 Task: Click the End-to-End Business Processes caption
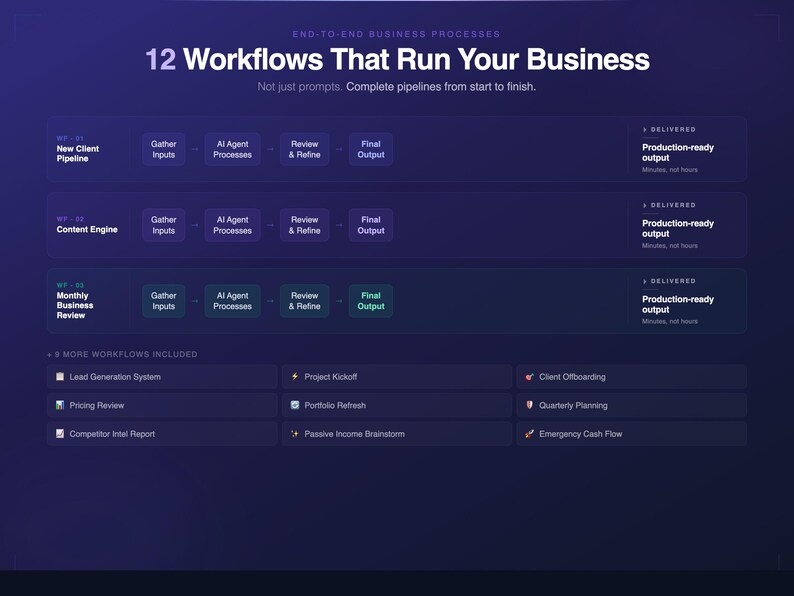point(396,34)
